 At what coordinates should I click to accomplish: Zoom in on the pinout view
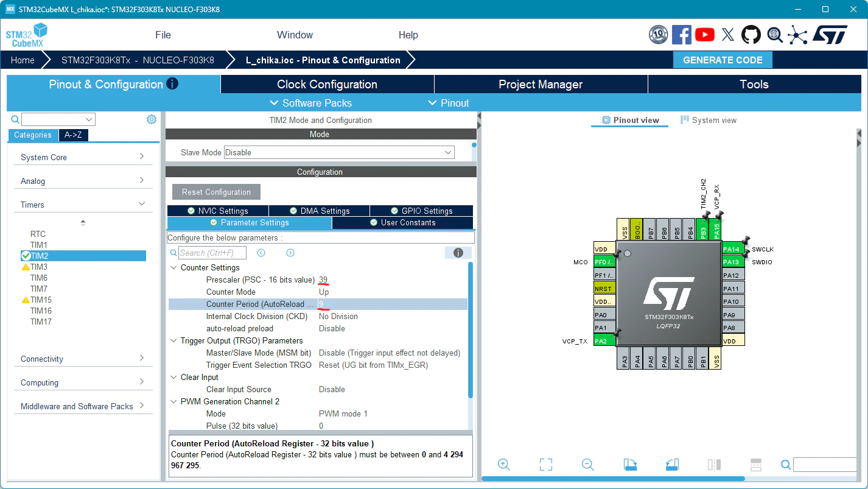[503, 465]
